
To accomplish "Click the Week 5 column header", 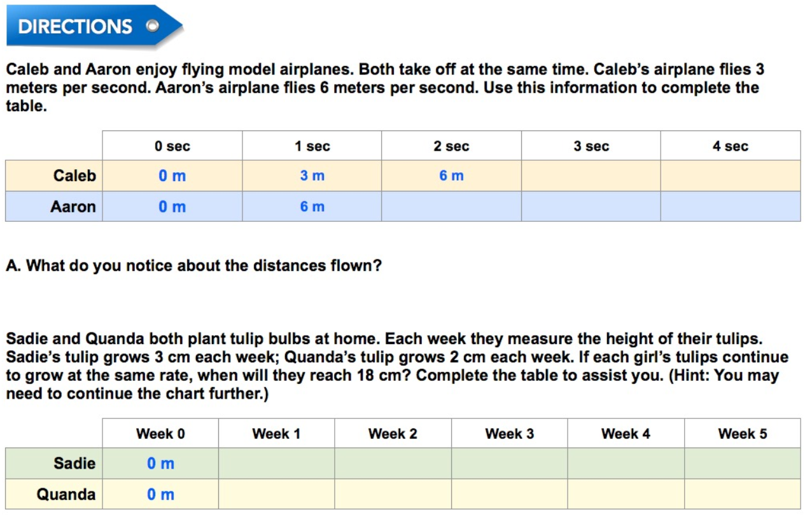I will (x=742, y=434).
